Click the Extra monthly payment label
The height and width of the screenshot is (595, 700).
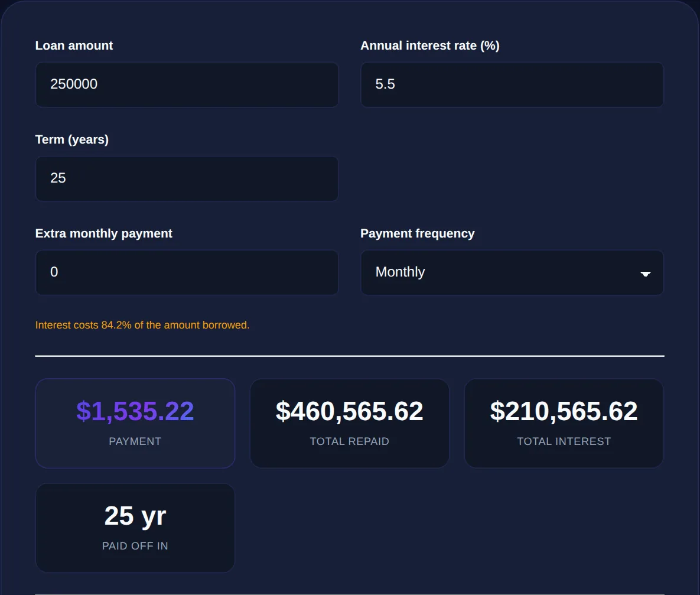pyautogui.click(x=103, y=233)
